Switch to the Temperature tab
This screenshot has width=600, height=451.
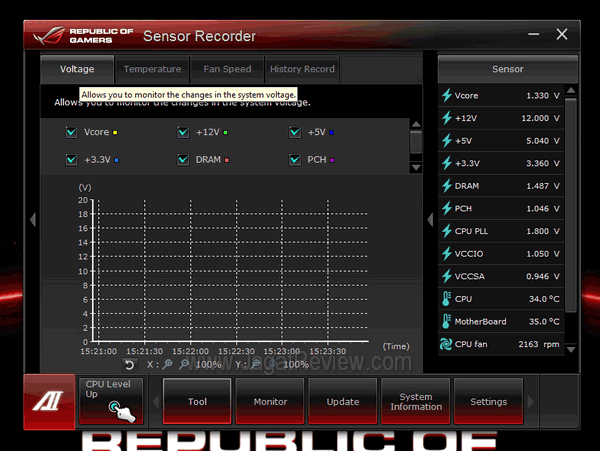(x=152, y=69)
